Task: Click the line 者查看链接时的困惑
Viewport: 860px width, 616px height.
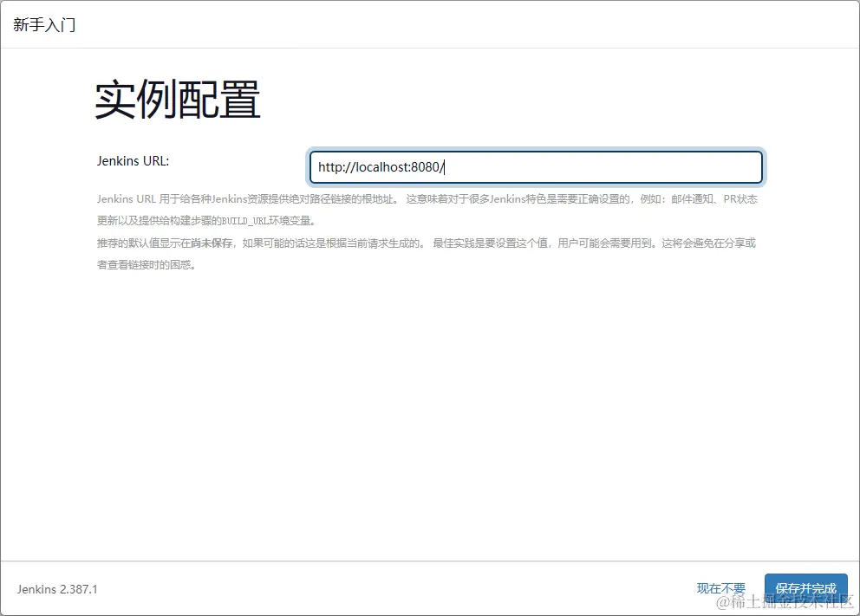Action: click(147, 265)
